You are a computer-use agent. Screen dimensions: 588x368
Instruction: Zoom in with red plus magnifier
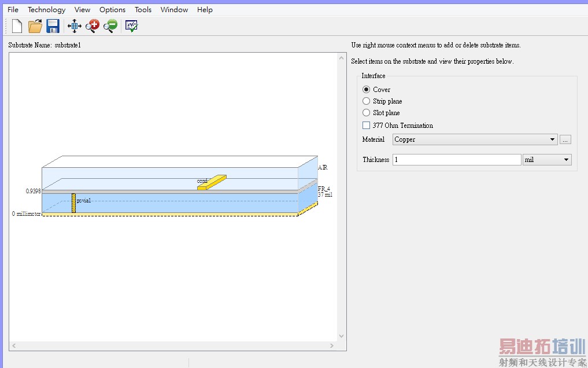pos(93,26)
